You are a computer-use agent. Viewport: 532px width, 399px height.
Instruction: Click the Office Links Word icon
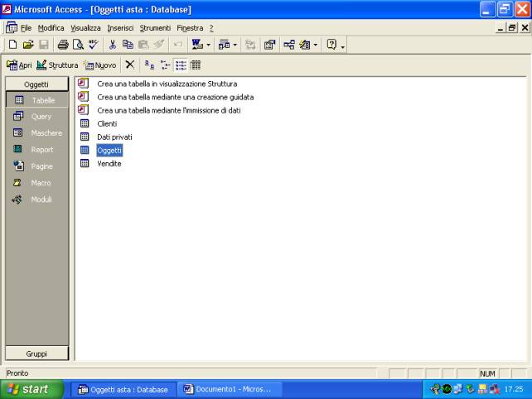point(197,45)
